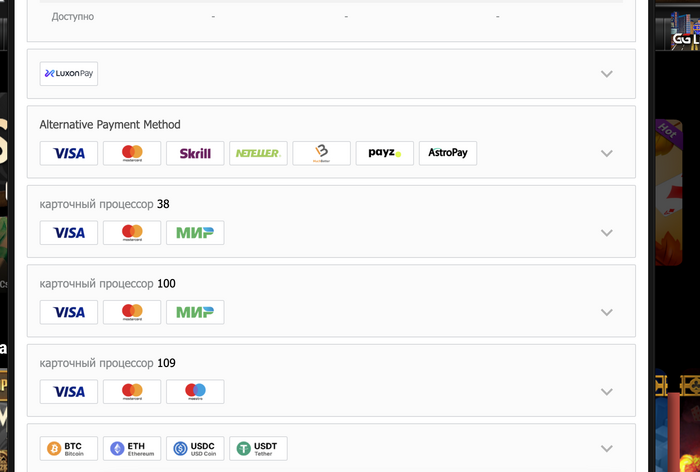Pick the Tether USDT option
Image resolution: width=700 pixels, height=472 pixels.
tap(258, 449)
